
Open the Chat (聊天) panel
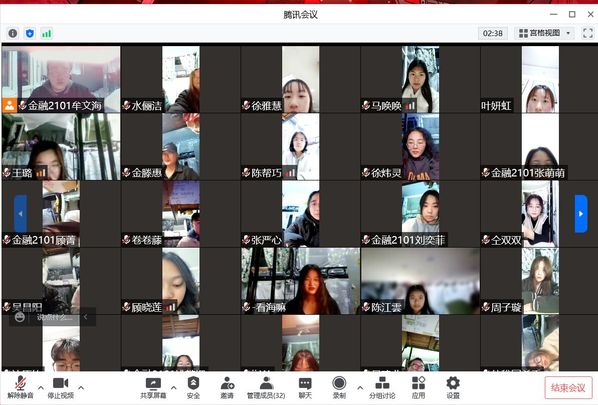point(305,387)
